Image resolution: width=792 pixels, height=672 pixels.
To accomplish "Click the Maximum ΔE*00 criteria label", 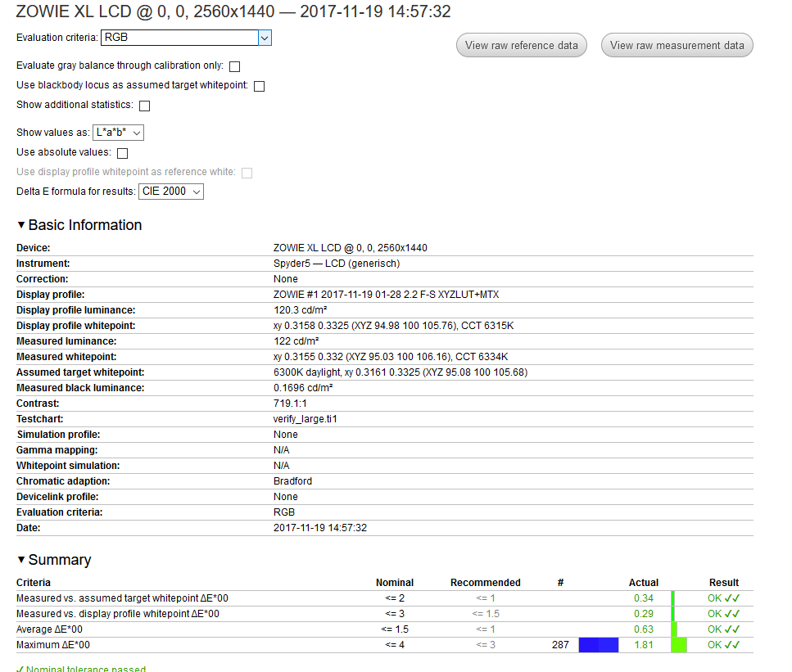I will coord(53,645).
